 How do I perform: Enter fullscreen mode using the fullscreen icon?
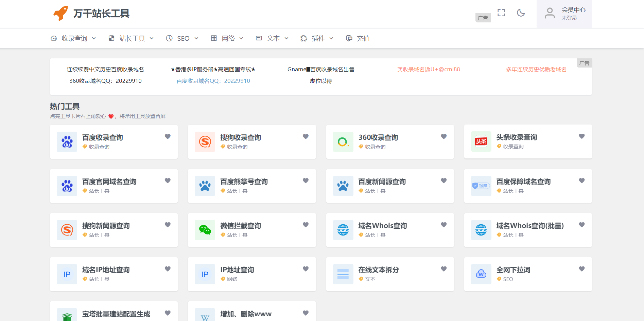coord(501,13)
